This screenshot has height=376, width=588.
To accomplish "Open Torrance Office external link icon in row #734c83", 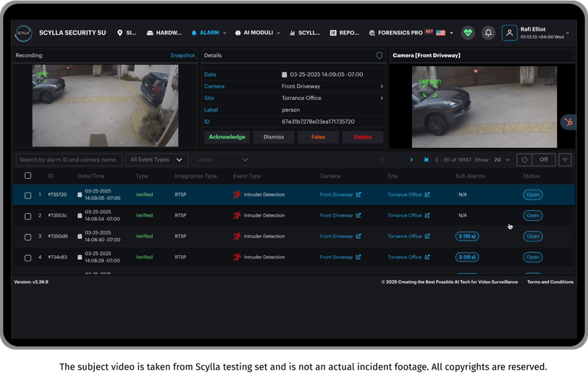I will click(x=427, y=257).
